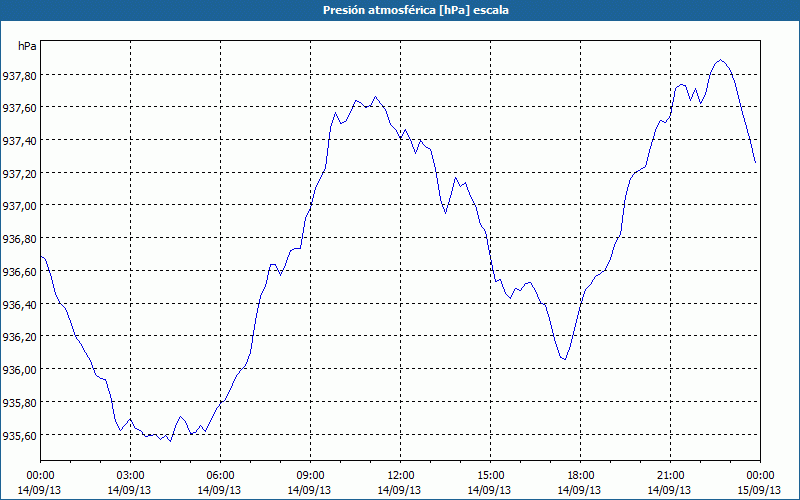Click the 06:00 time axis label
This screenshot has width=800, height=500.
pos(220,476)
